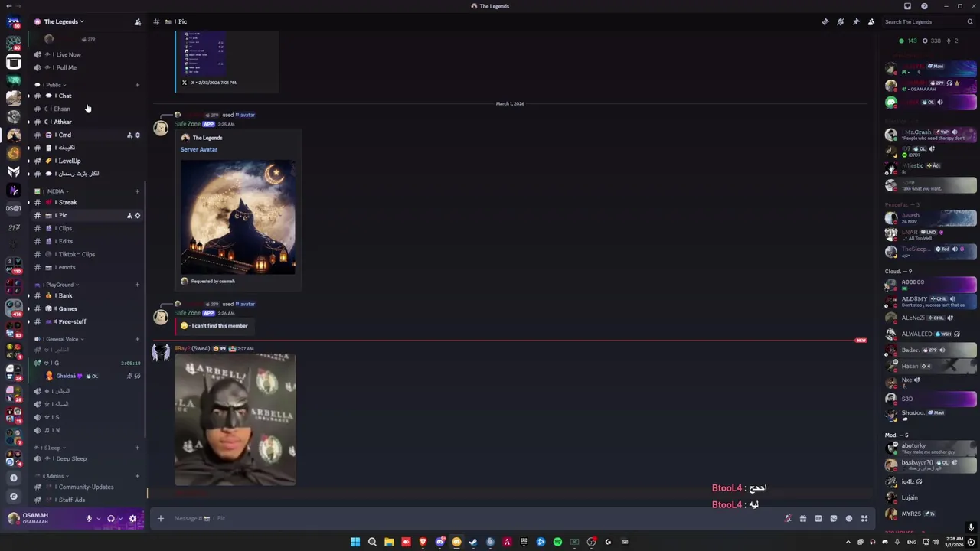Collapse the MEDIA category
The image size is (980, 551).
(53, 191)
